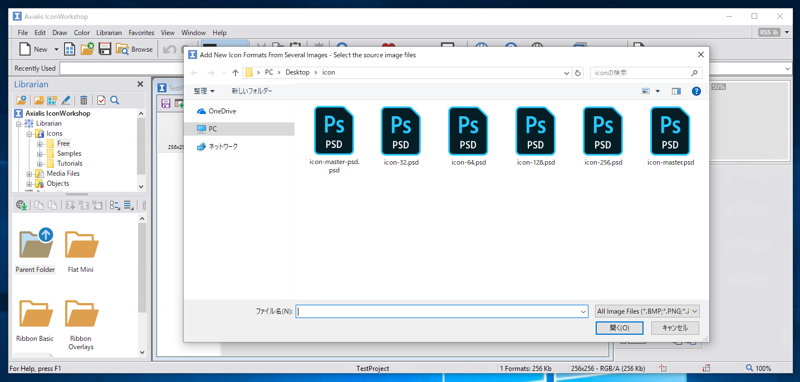Expand the Samples folder node
Image resolution: width=800 pixels, height=382 pixels.
[39, 154]
